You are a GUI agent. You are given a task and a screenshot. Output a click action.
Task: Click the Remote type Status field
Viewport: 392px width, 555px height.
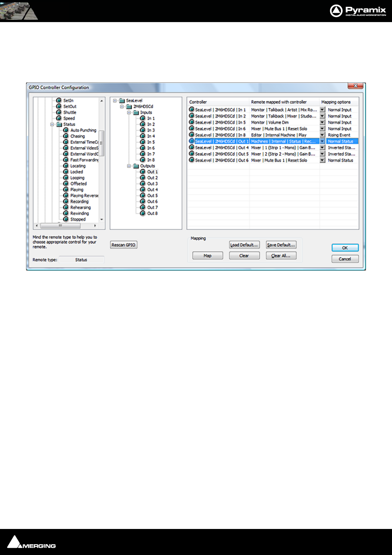click(81, 260)
